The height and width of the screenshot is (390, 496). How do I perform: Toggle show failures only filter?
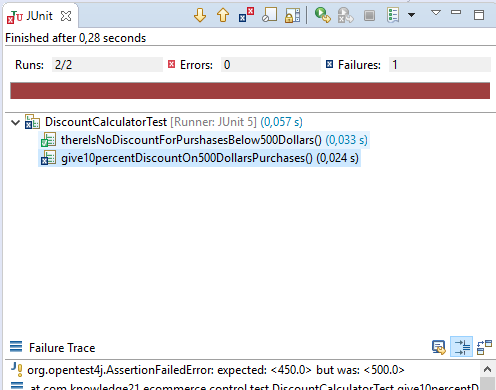[246, 15]
